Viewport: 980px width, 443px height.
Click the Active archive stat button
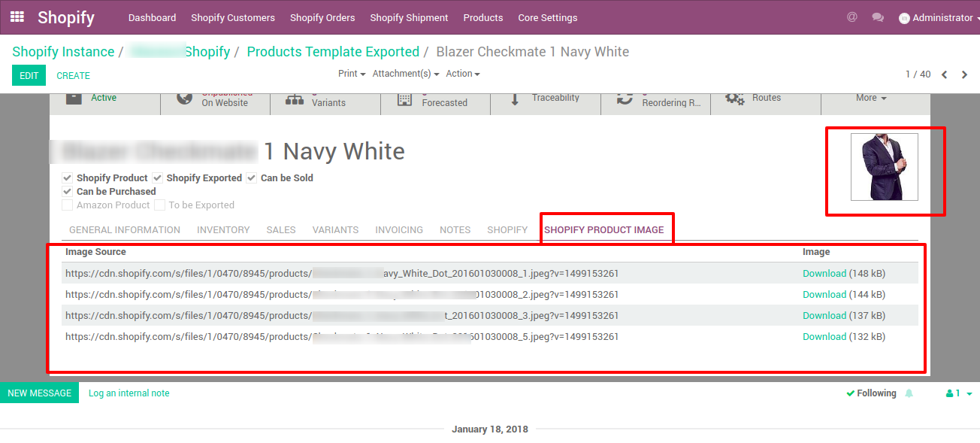pyautogui.click(x=105, y=103)
